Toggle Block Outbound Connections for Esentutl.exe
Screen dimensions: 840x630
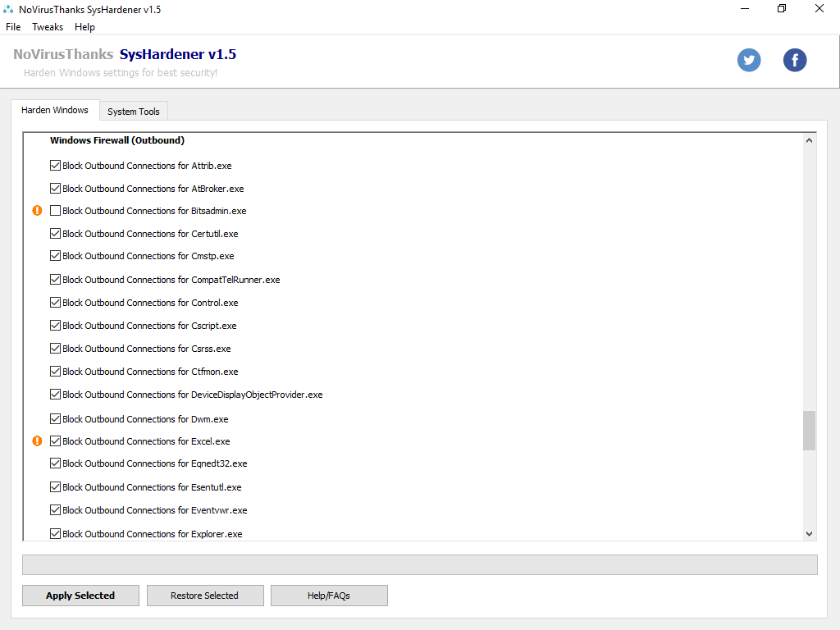55,486
